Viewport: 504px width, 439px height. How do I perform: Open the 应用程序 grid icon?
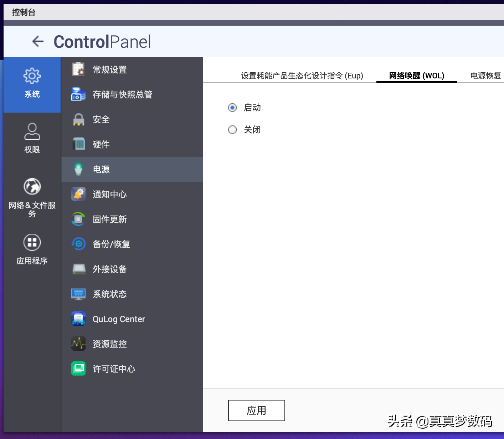(32, 243)
